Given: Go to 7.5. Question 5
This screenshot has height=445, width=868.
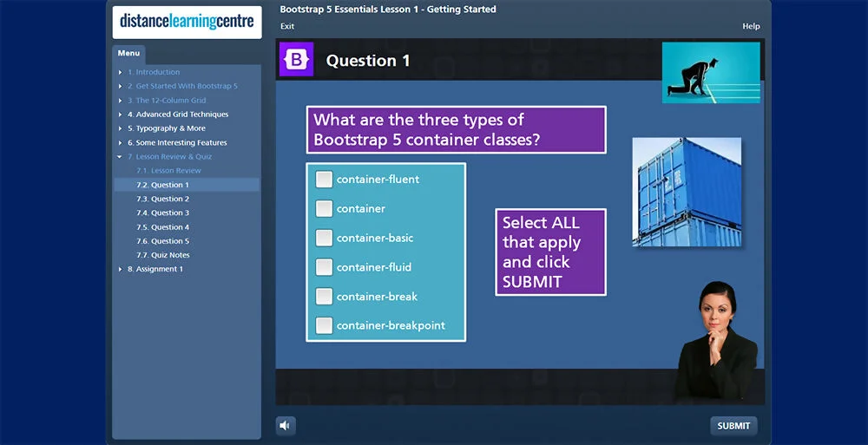Looking at the screenshot, I should [x=162, y=241].
